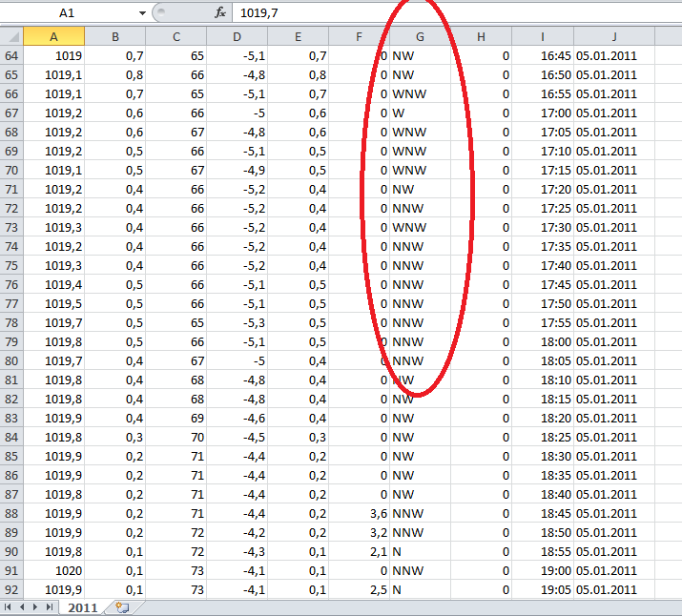Click cell F88 with value 3,6
682x616 pixels.
(360, 513)
